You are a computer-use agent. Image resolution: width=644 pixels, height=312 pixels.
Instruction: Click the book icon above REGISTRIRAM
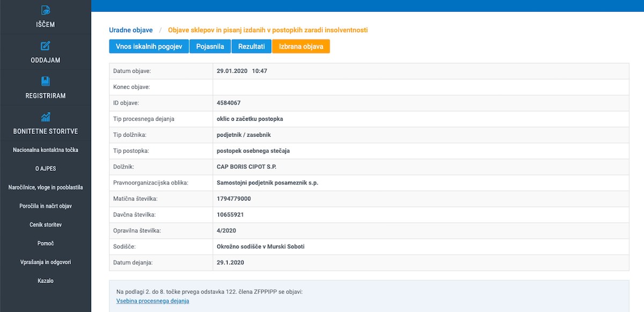(46, 81)
